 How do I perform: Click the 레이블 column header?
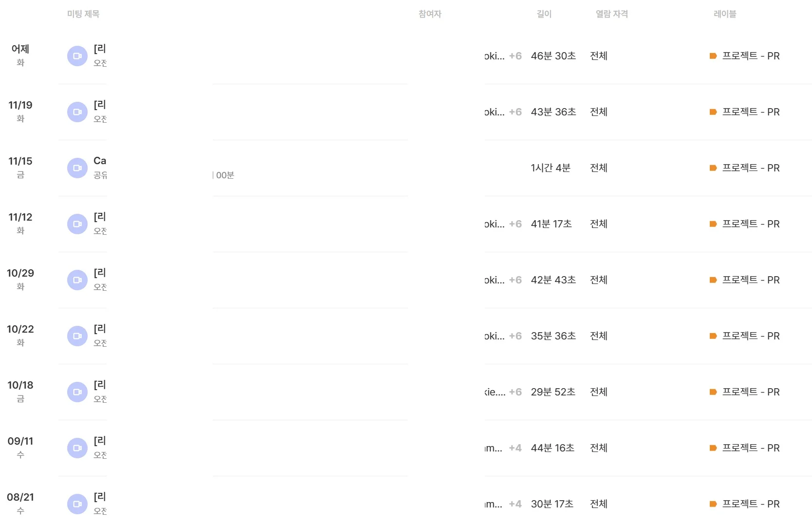click(x=725, y=14)
